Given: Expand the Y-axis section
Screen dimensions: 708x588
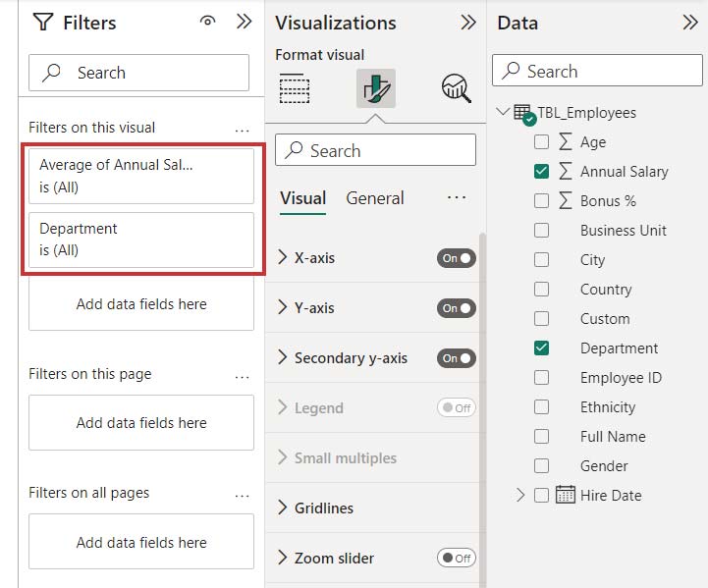Looking at the screenshot, I should (283, 307).
